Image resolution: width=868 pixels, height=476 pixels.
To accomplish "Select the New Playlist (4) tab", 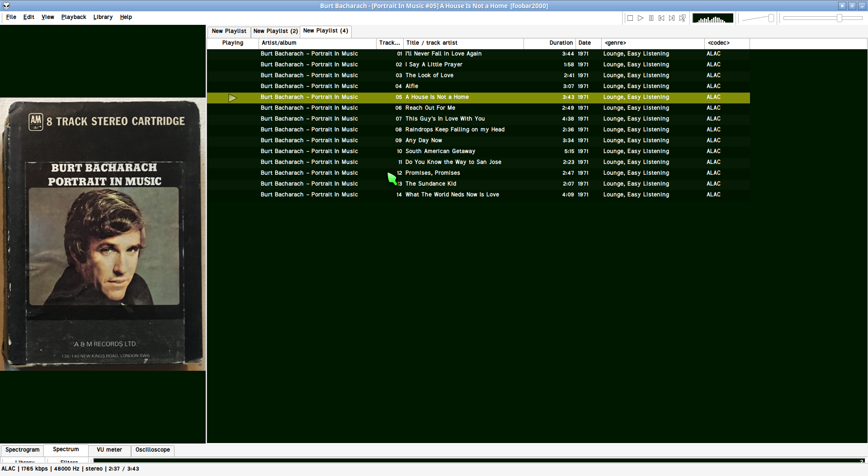I will pos(325,31).
